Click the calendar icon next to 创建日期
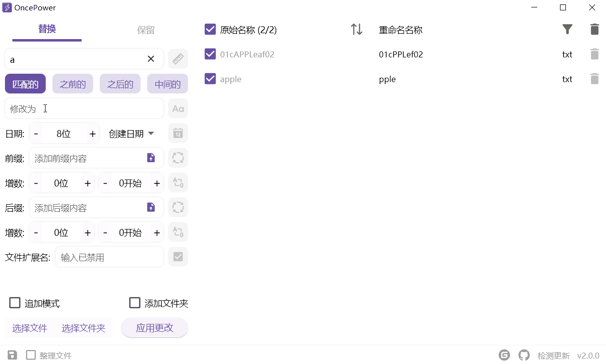 [178, 133]
